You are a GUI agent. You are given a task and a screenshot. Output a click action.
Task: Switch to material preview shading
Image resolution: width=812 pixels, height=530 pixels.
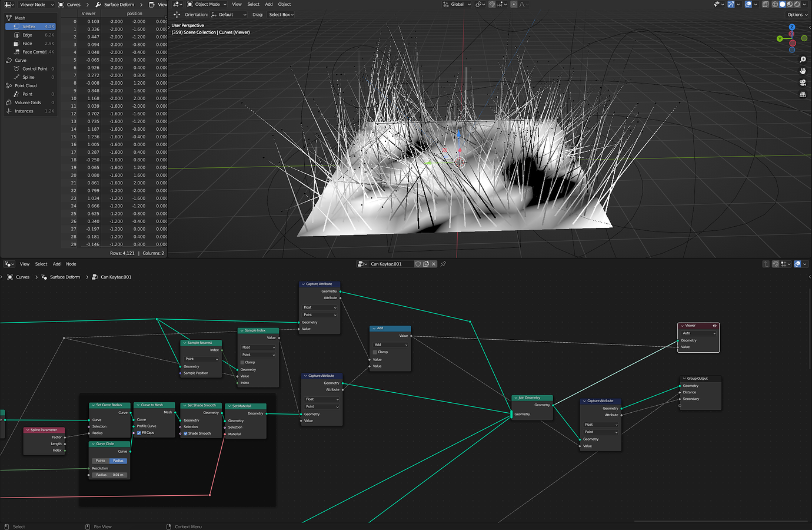[x=790, y=4]
